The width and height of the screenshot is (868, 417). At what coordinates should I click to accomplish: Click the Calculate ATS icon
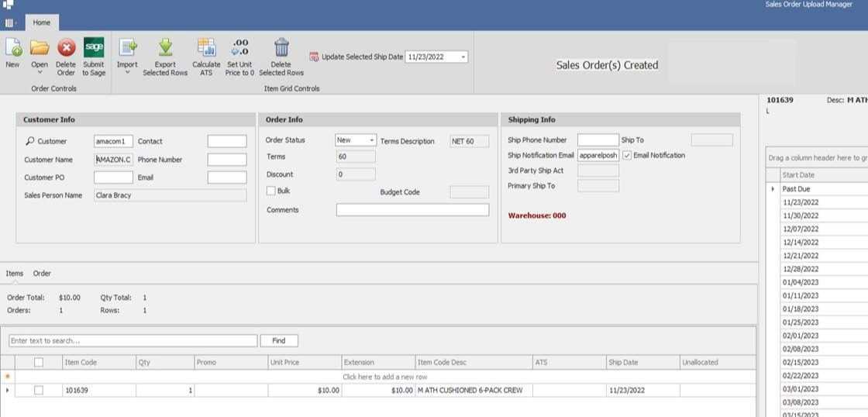pyautogui.click(x=206, y=47)
